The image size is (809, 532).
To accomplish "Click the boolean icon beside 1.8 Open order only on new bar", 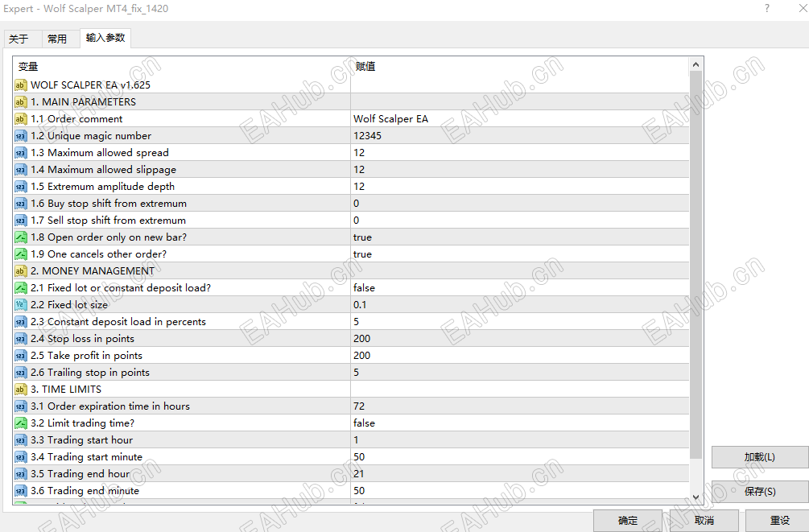I will point(21,237).
